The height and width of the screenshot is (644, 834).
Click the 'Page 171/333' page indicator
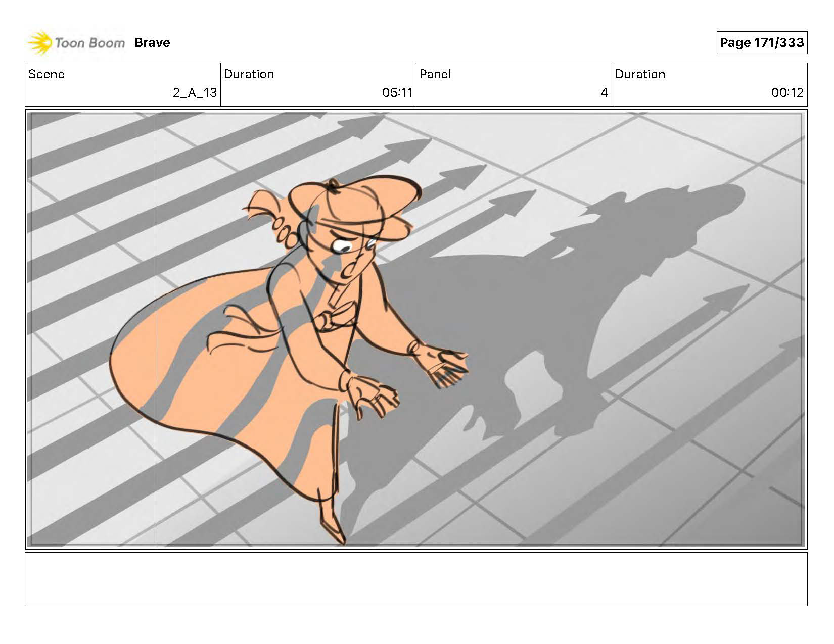pyautogui.click(x=762, y=42)
